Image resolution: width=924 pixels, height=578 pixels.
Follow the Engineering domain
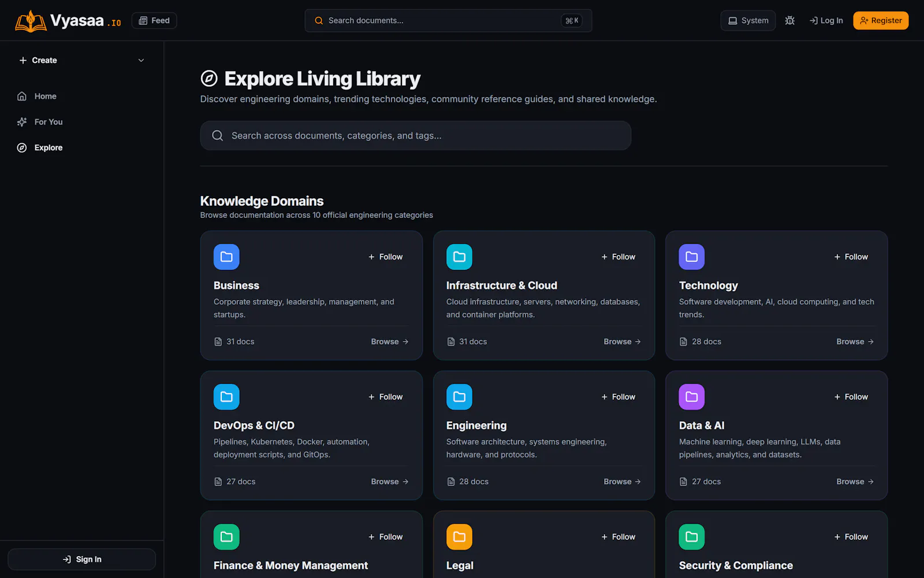point(619,397)
